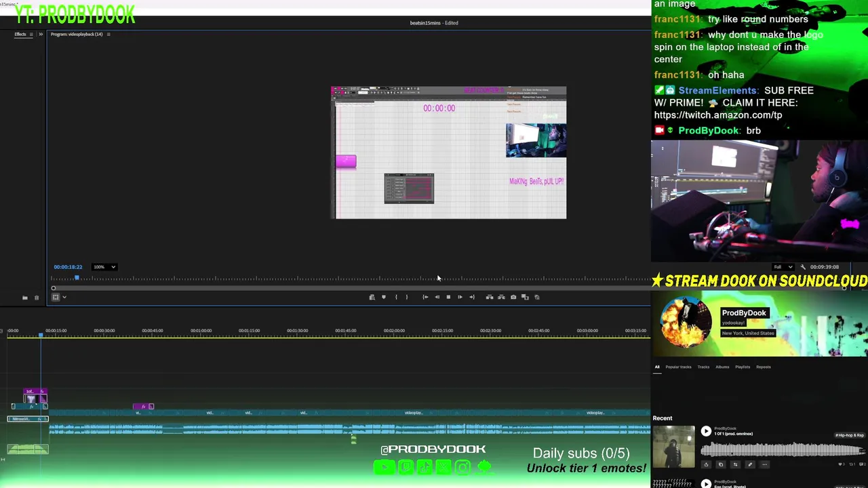Open the wrench settings menu beside Full

pyautogui.click(x=803, y=267)
